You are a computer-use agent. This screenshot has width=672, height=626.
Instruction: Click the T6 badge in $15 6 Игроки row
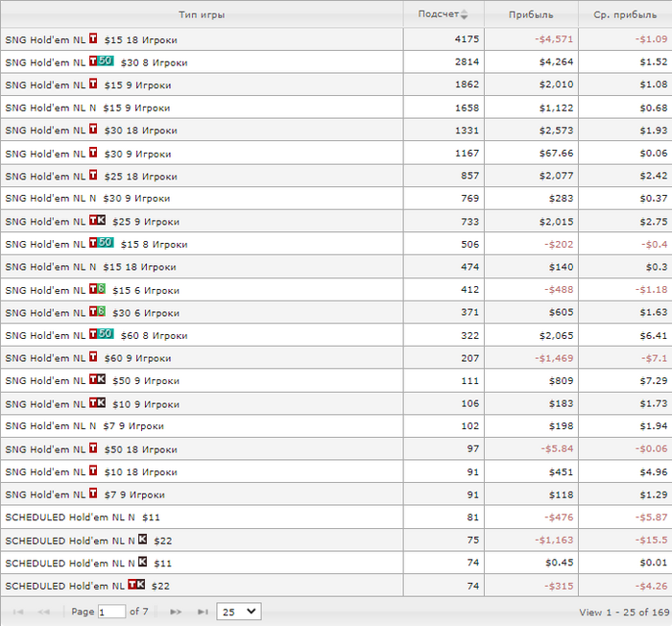97,289
